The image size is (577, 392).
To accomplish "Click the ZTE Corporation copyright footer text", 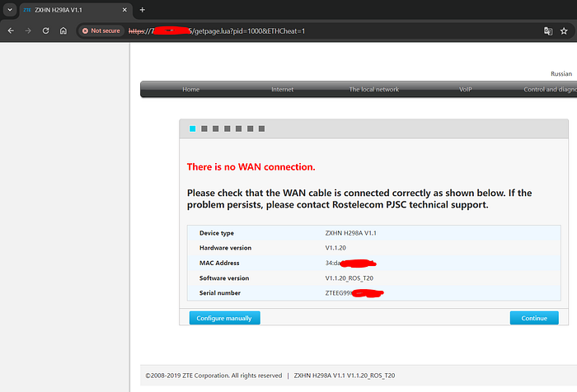I will coord(213,376).
